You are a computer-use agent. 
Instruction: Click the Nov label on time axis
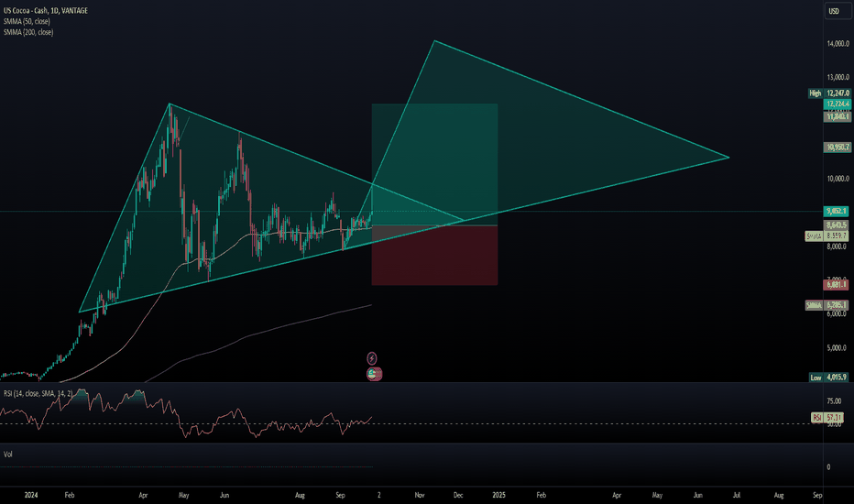(420, 495)
